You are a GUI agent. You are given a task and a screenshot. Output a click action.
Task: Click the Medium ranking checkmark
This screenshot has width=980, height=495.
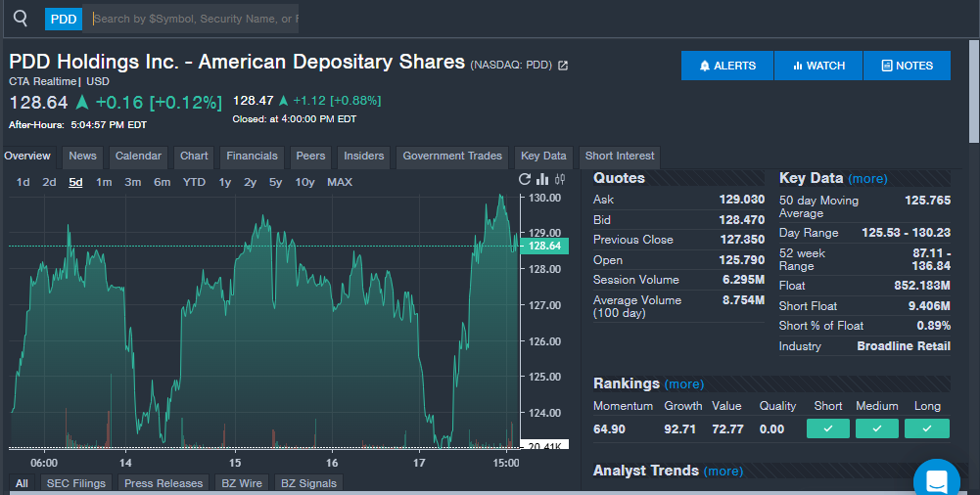click(876, 428)
